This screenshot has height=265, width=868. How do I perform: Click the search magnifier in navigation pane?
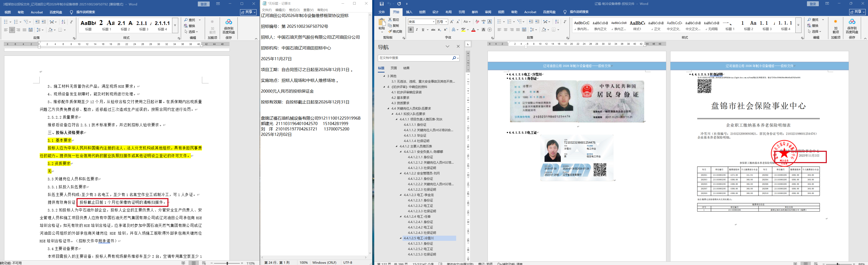point(454,58)
